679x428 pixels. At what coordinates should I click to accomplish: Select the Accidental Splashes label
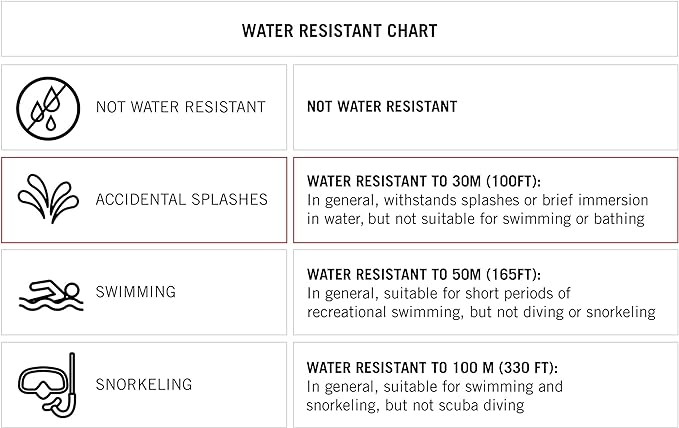pos(181,199)
